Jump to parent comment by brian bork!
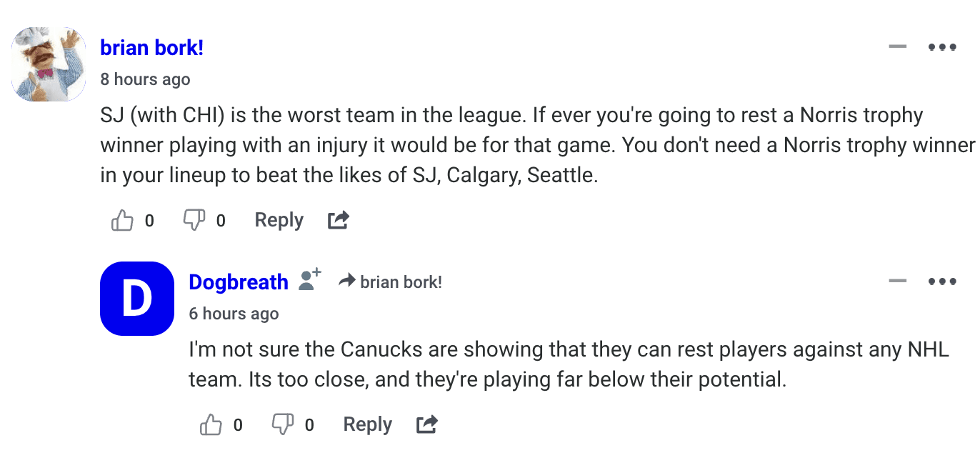The image size is (980, 453). point(401,282)
